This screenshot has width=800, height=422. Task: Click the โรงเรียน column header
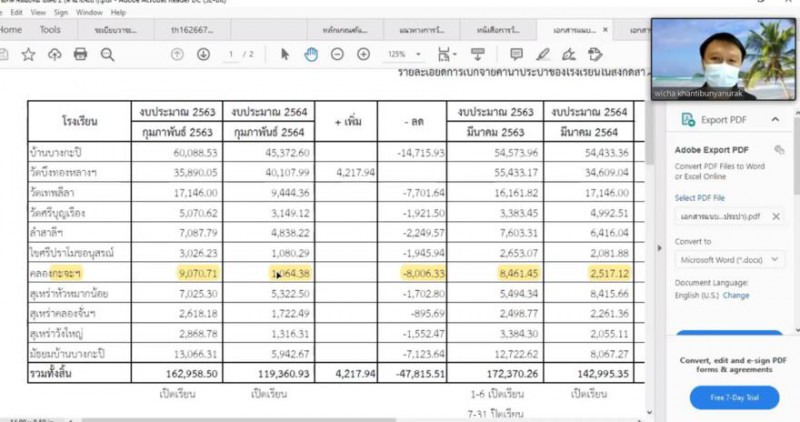[x=80, y=121]
